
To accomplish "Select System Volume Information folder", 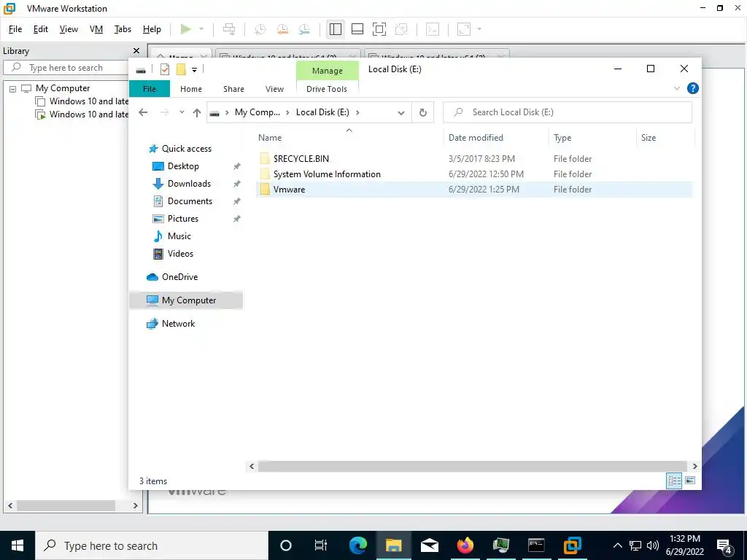I will click(474, 174).
